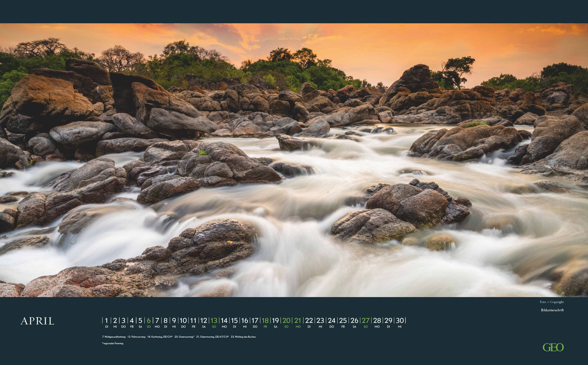Screen dimensions: 588x365
Task: Click date 13 Palmsonntag
Action: [x=214, y=321]
